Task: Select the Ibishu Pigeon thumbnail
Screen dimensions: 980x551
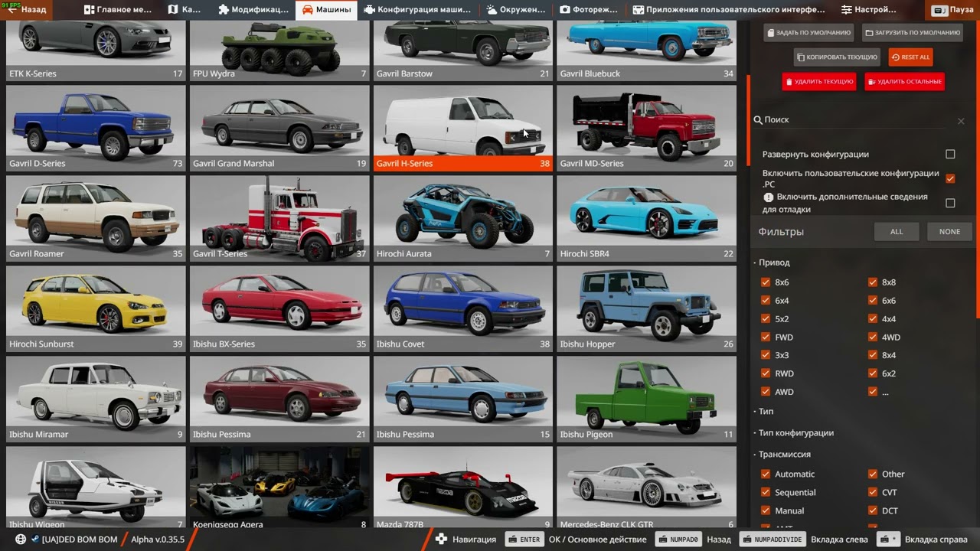Action: click(647, 399)
